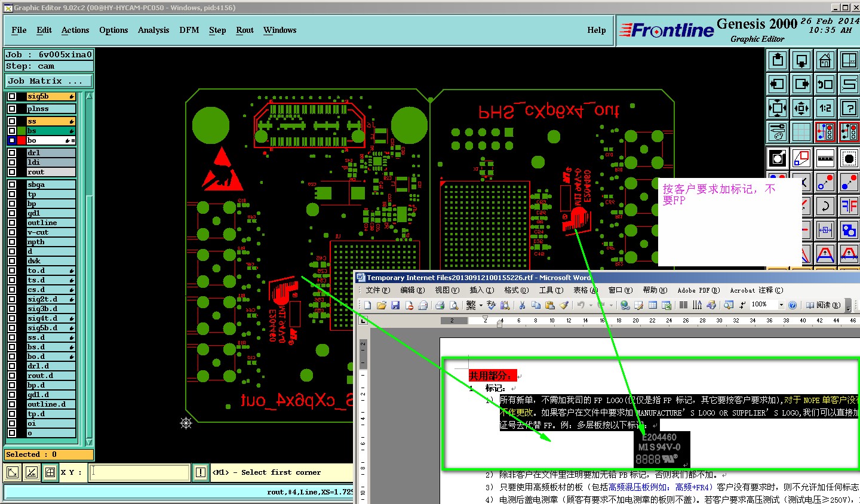The image size is (860, 504).
Task: Open the XY coordinate window icon
Action: pos(849,60)
